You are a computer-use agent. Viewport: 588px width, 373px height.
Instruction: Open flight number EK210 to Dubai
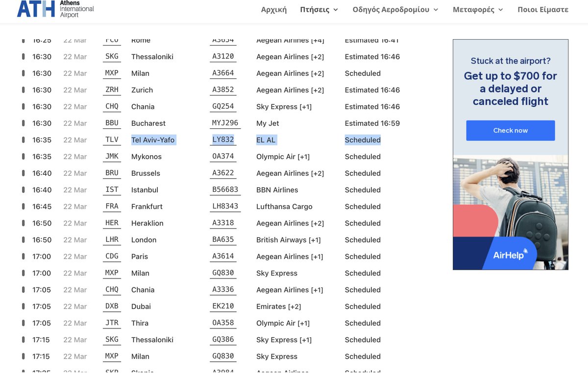[223, 306]
